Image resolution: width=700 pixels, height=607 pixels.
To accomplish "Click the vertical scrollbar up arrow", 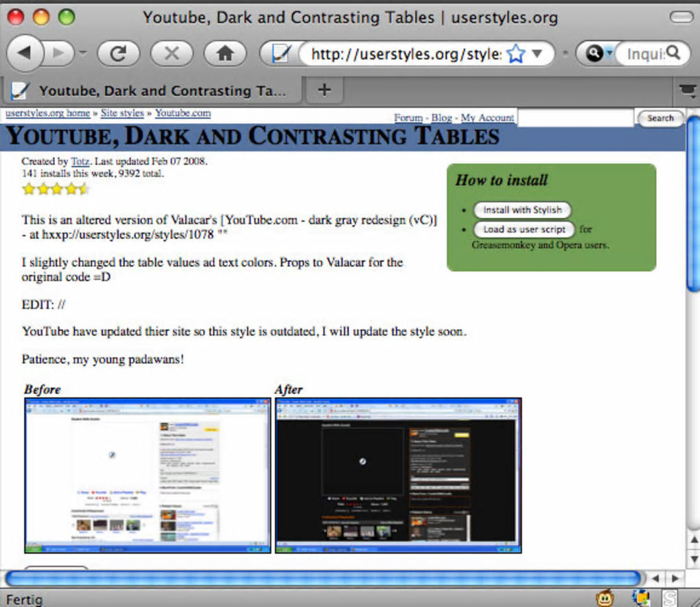I will (693, 539).
